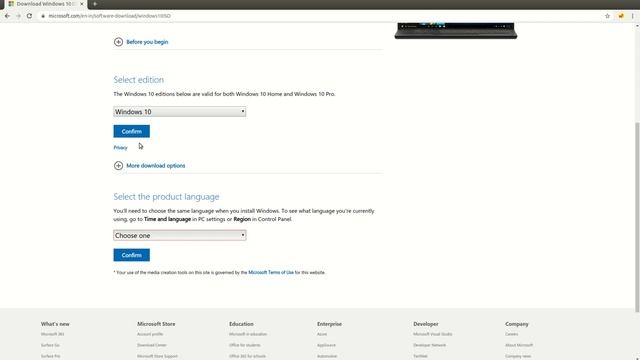Open Download Center footer link

[x=151, y=345]
